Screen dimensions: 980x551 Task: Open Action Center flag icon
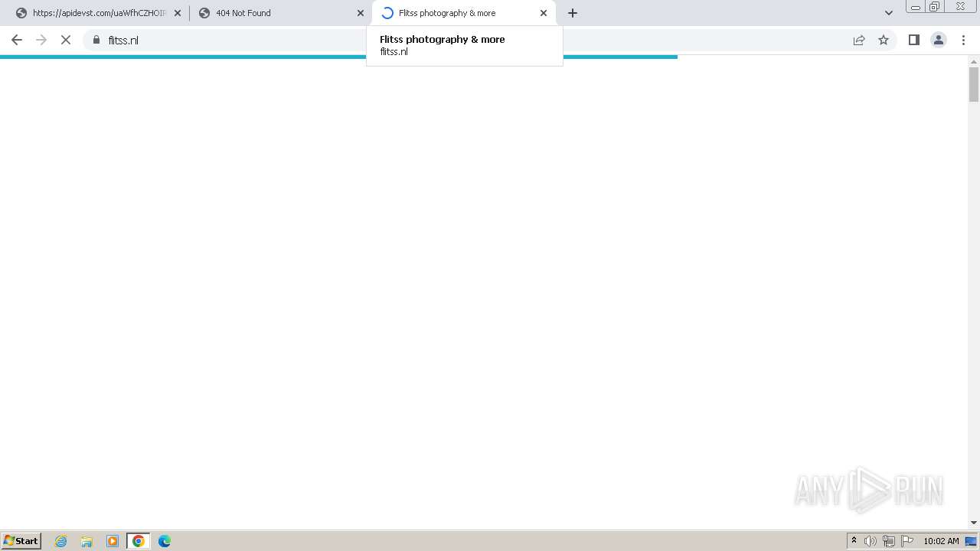pyautogui.click(x=907, y=541)
